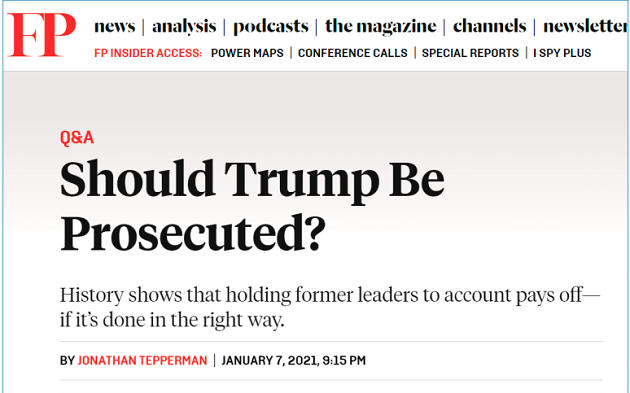Click FP Insider Access label
The image size is (630, 393).
[148, 53]
